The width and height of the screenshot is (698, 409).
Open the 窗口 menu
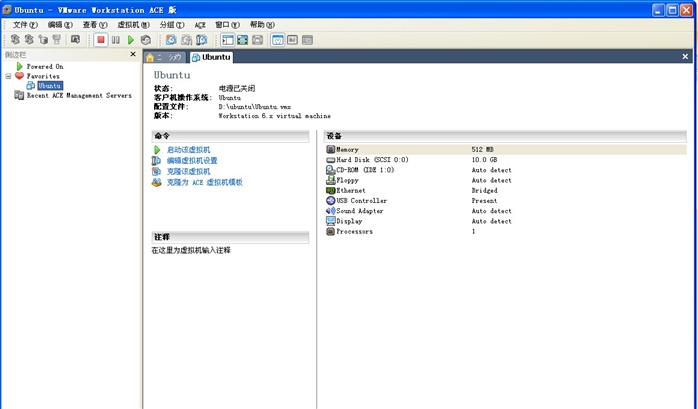[x=227, y=25]
